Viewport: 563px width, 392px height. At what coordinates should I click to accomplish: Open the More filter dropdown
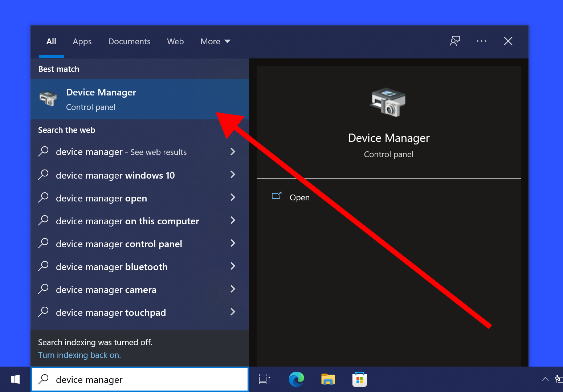tap(215, 41)
